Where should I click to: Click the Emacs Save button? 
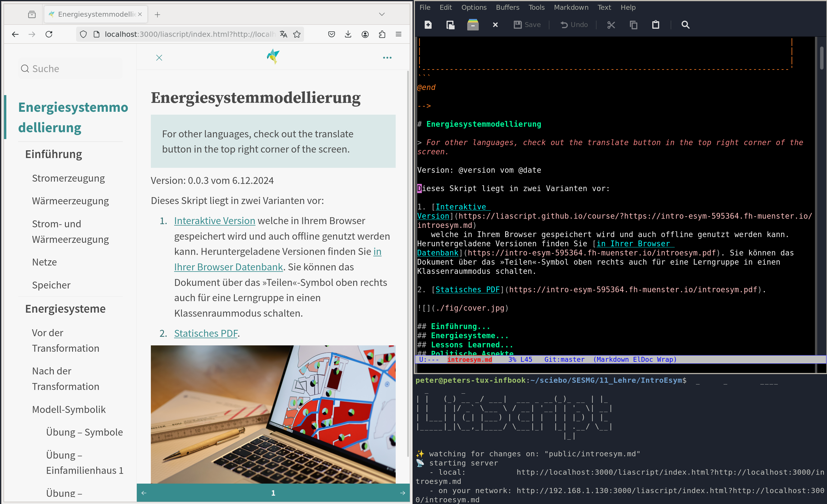[x=527, y=24]
